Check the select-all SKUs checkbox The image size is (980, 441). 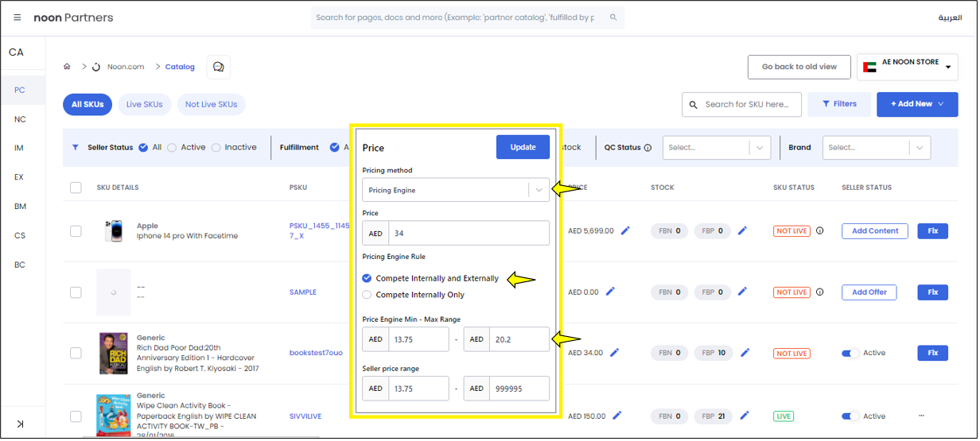76,188
